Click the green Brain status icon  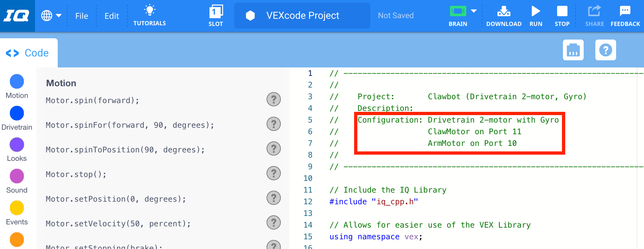(x=458, y=12)
